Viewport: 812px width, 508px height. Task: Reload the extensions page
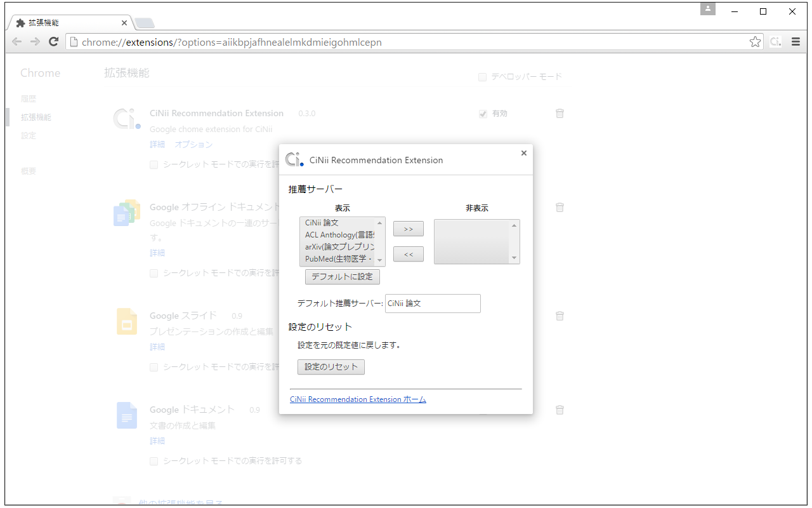(54, 42)
